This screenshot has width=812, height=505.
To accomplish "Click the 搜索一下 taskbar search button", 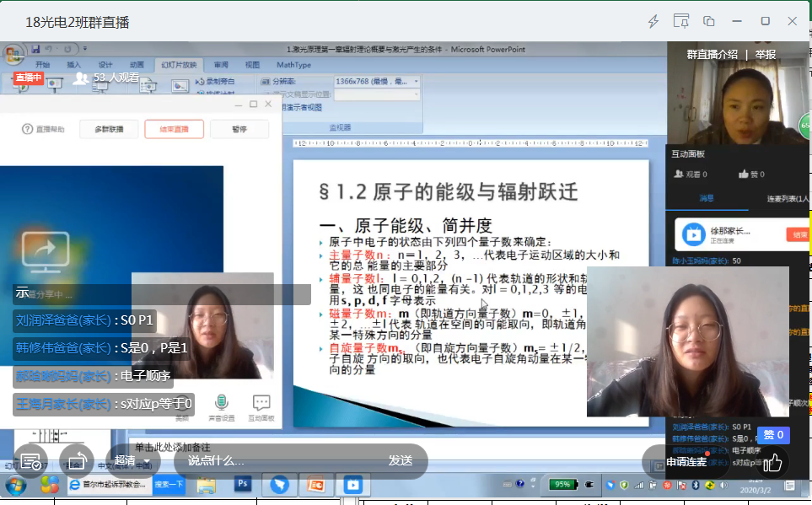I will tap(169, 485).
